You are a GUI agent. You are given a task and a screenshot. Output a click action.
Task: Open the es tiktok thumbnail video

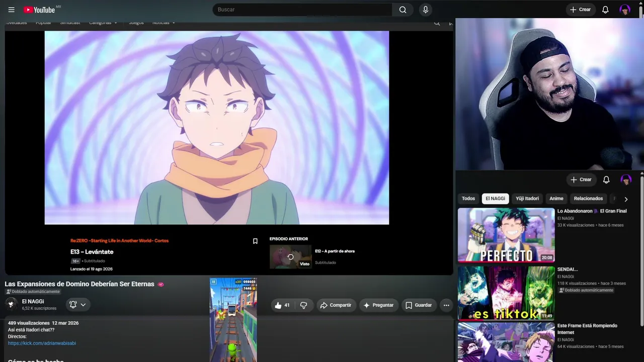coord(506,293)
